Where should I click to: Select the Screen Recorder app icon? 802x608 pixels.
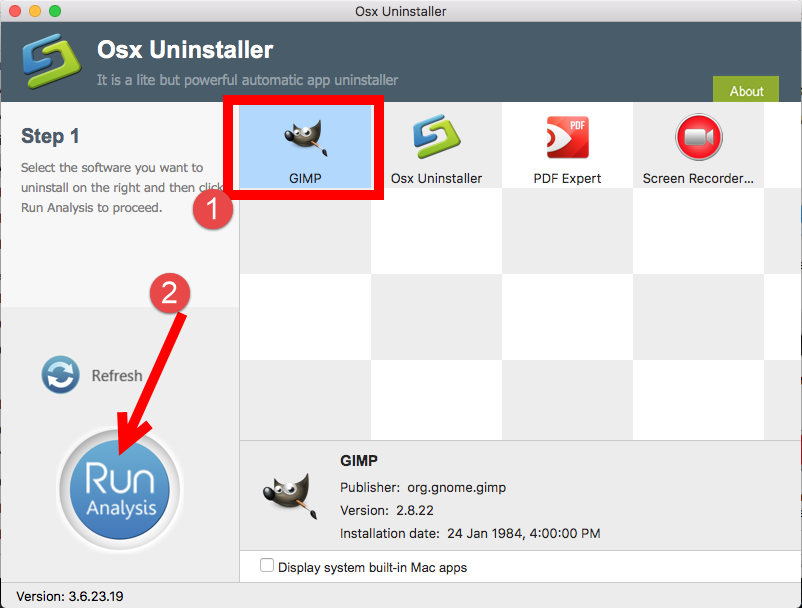point(699,137)
